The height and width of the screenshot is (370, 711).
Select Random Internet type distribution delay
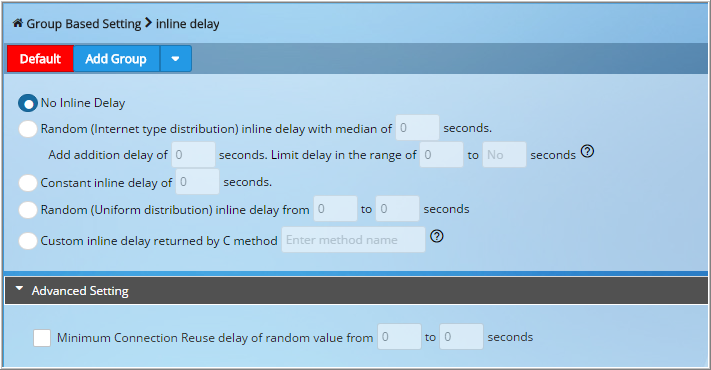[28, 129]
